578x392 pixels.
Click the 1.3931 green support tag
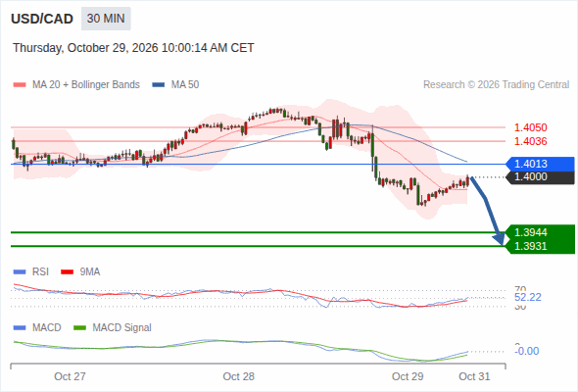[x=540, y=246]
